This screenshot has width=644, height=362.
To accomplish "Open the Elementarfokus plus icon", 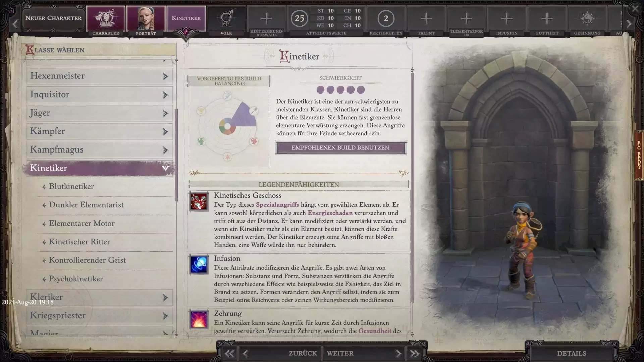I will [466, 19].
